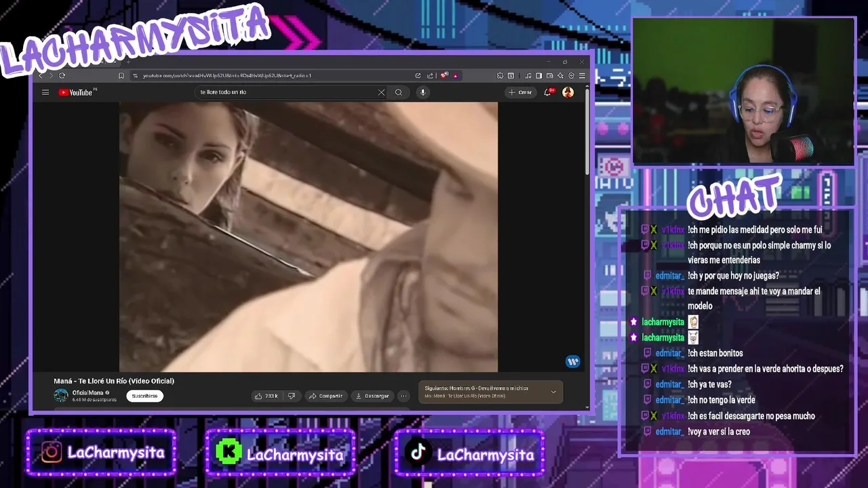
Task: Click chat message '!ch estan bonitos'
Action: [x=715, y=353]
